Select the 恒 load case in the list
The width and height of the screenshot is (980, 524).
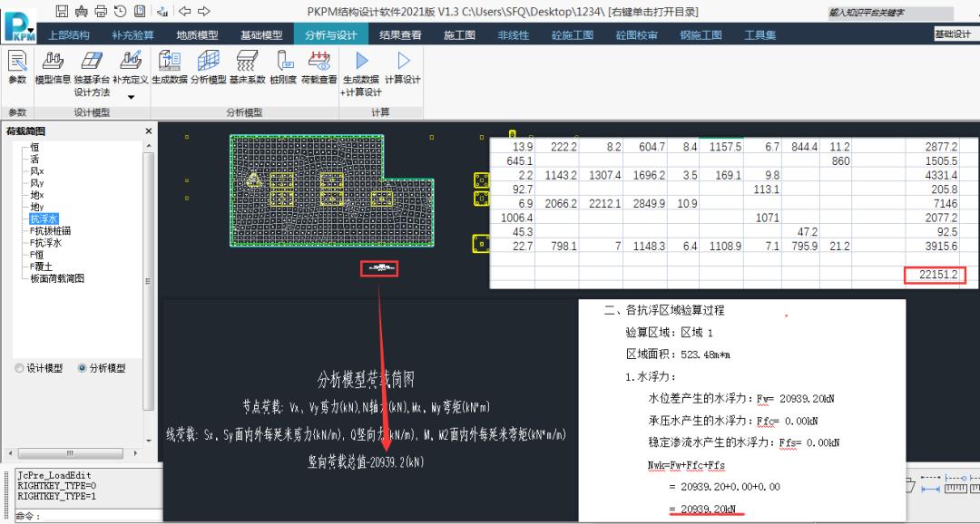33,145
